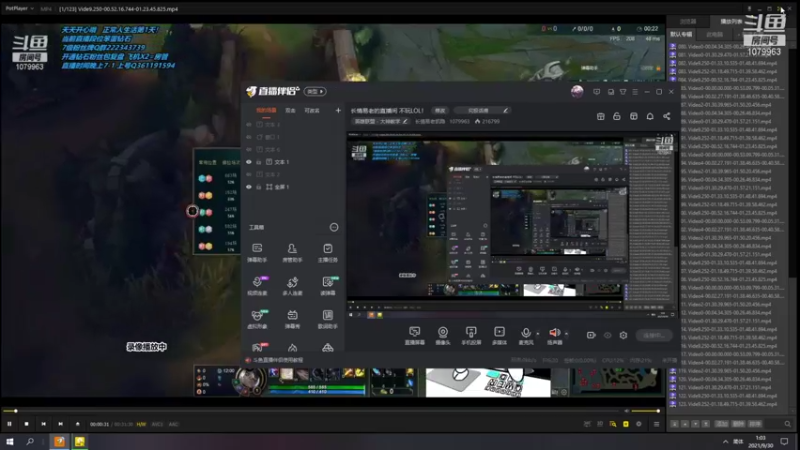Switch to 我的场景 tab
Image resolution: width=800 pixels, height=450 pixels.
pyautogui.click(x=266, y=110)
